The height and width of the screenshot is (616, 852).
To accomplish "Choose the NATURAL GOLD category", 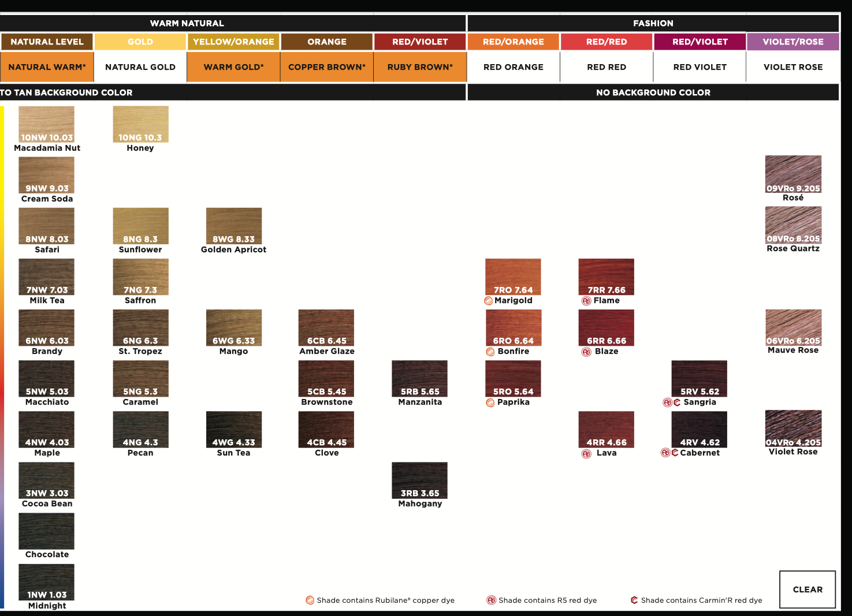I will click(140, 67).
